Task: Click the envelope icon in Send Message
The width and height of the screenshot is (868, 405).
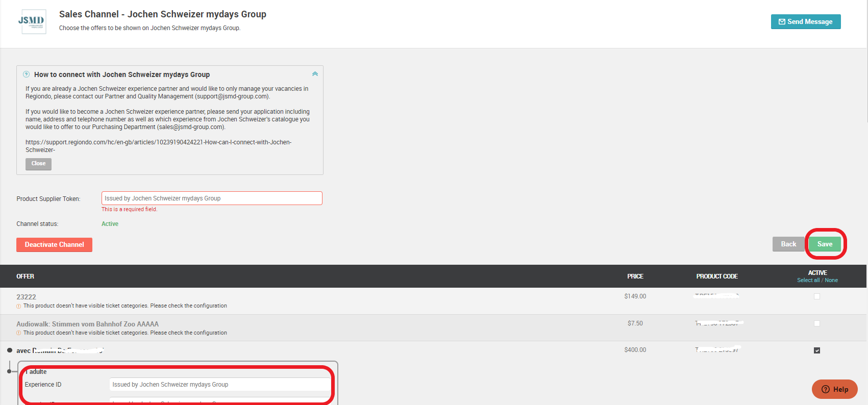Action: coord(782,22)
